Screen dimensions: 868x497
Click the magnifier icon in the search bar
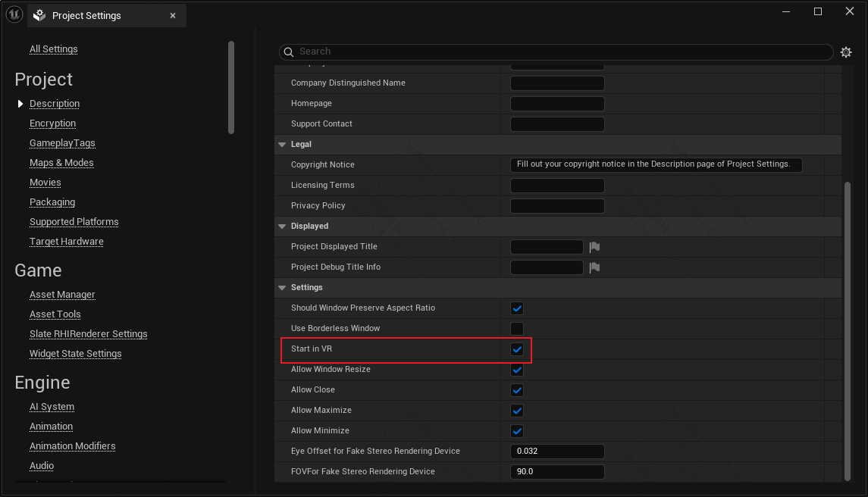pyautogui.click(x=289, y=52)
